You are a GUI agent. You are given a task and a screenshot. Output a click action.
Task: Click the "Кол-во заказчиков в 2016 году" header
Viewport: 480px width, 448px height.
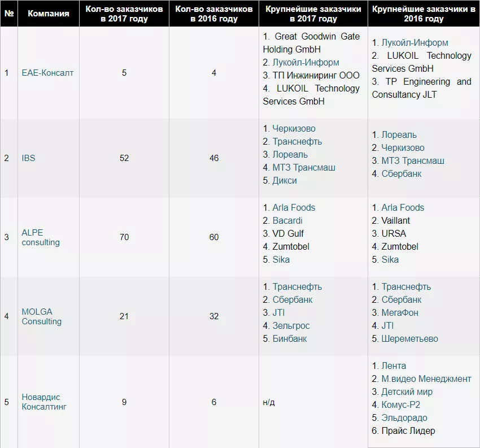coord(214,14)
